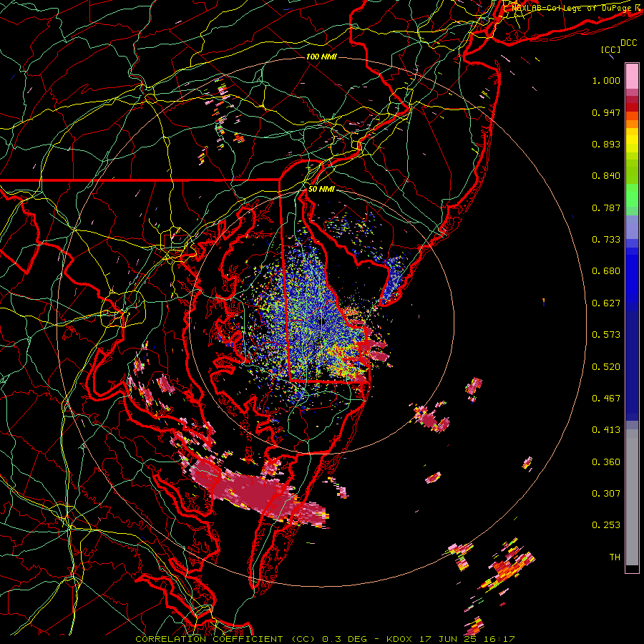This screenshot has height=644, width=644.
Task: Click the 50 NMI range ring label
Action: [321, 189]
